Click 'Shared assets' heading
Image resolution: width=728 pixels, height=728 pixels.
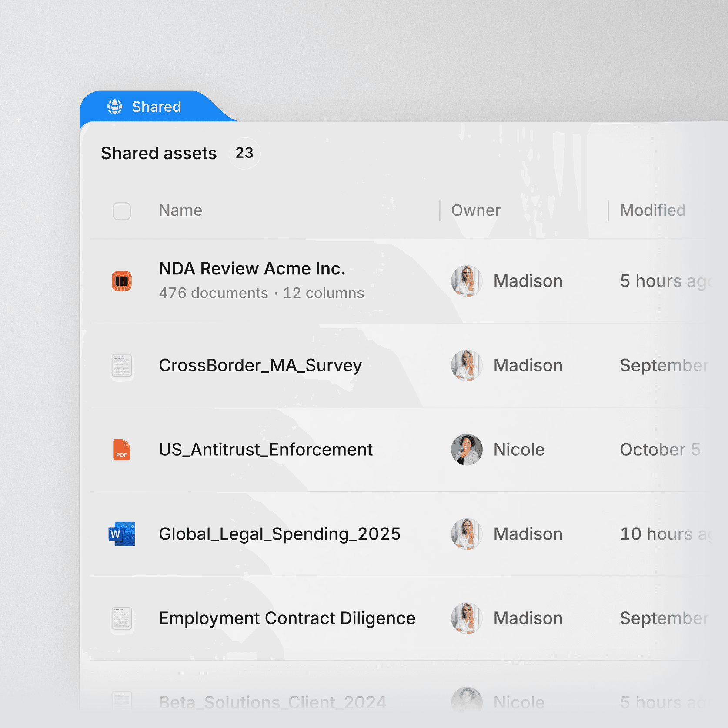click(159, 154)
